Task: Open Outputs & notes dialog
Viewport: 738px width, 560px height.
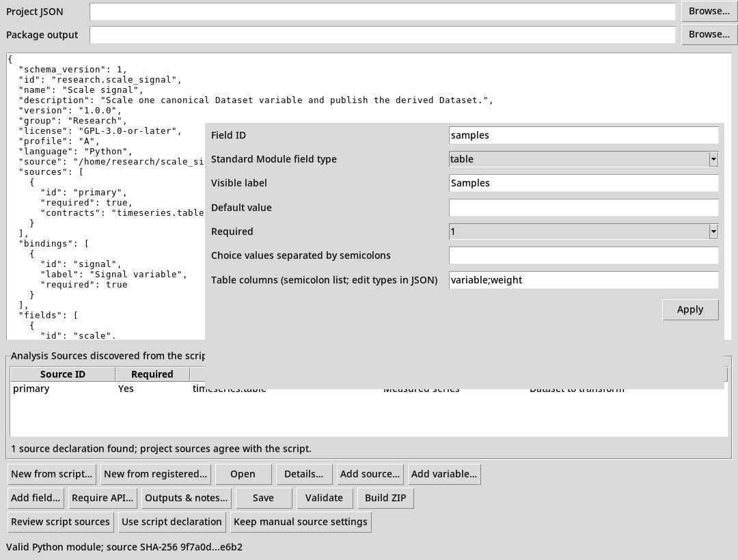Action: click(187, 499)
